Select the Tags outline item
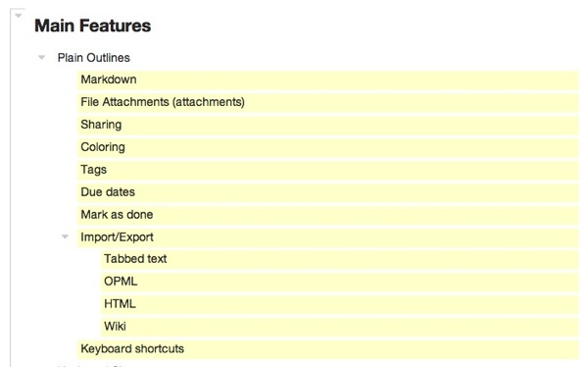588x367 pixels. [93, 170]
